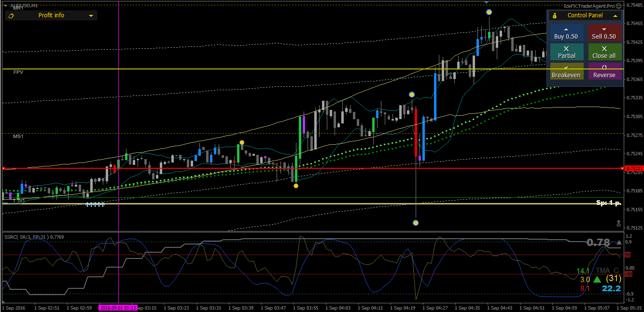This screenshot has height=312, width=644.
Task: Click the fractal marker dot at chart top near 04:43
Action: tap(489, 12)
